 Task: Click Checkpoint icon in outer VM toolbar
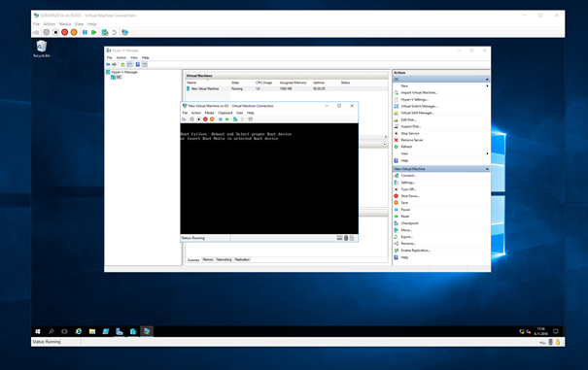click(105, 32)
